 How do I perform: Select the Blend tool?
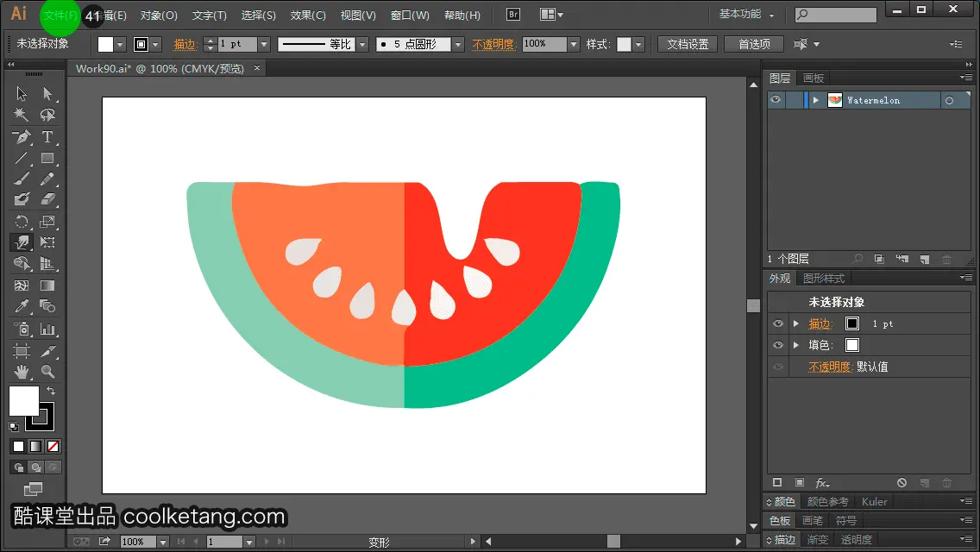click(x=47, y=306)
